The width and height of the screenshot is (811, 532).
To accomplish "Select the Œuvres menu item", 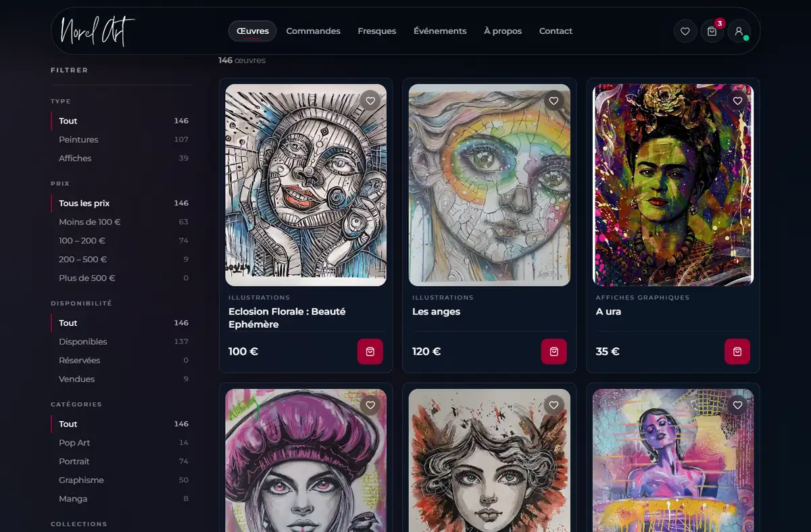I will [x=252, y=31].
